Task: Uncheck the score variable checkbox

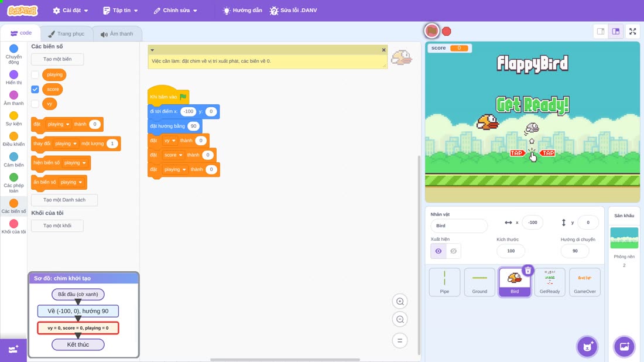Action: click(35, 89)
